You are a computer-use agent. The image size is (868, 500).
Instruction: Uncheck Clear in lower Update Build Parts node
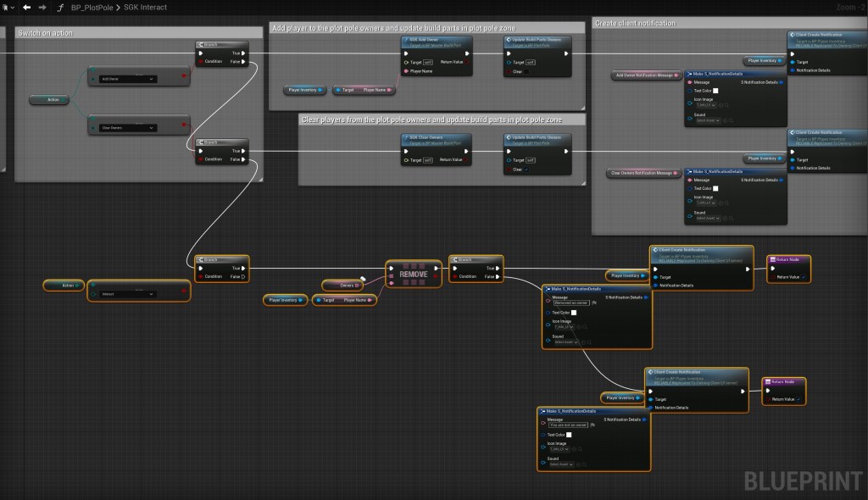click(526, 169)
